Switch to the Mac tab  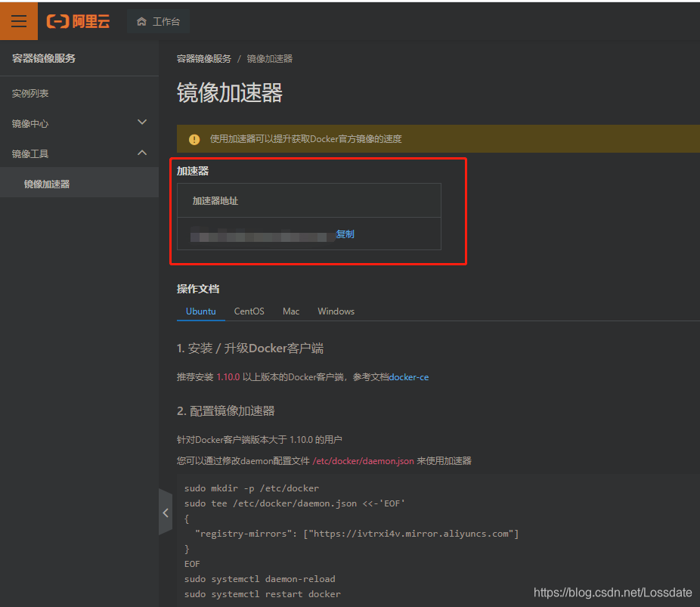[x=291, y=311]
